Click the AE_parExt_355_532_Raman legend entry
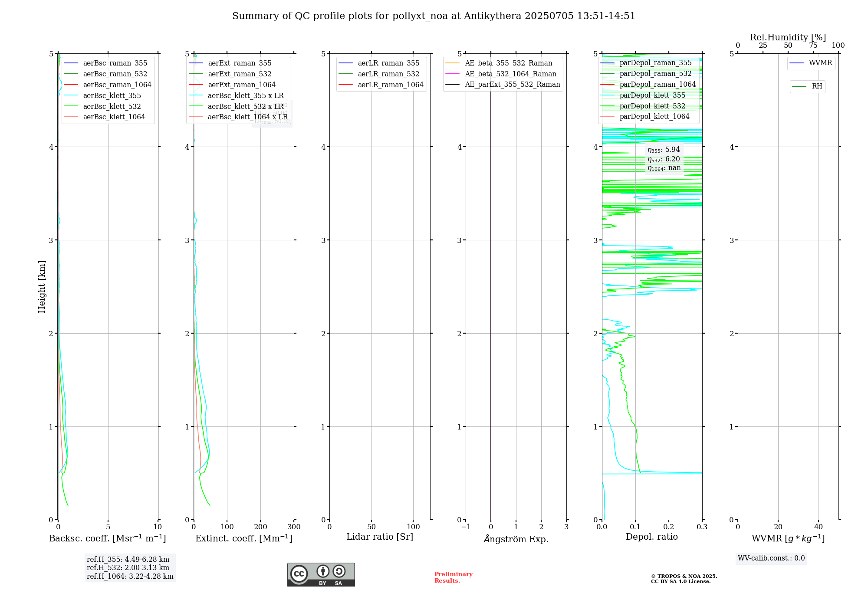The image size is (868, 590). 512,85
